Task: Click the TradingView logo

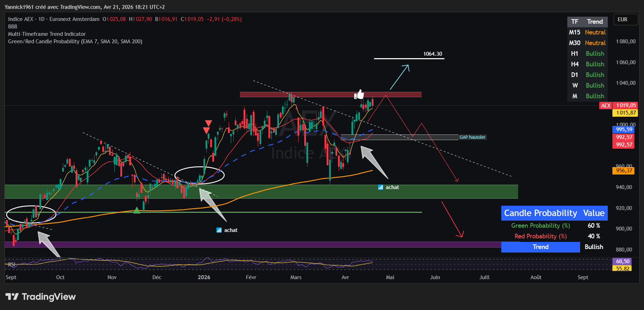Action: 40,297
